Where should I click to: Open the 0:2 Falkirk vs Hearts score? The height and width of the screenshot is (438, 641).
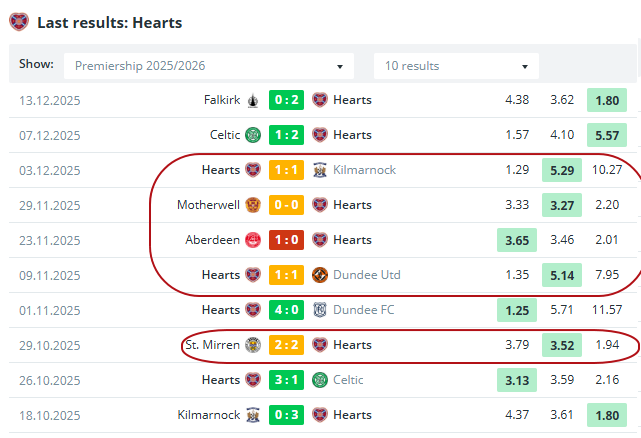(x=286, y=100)
